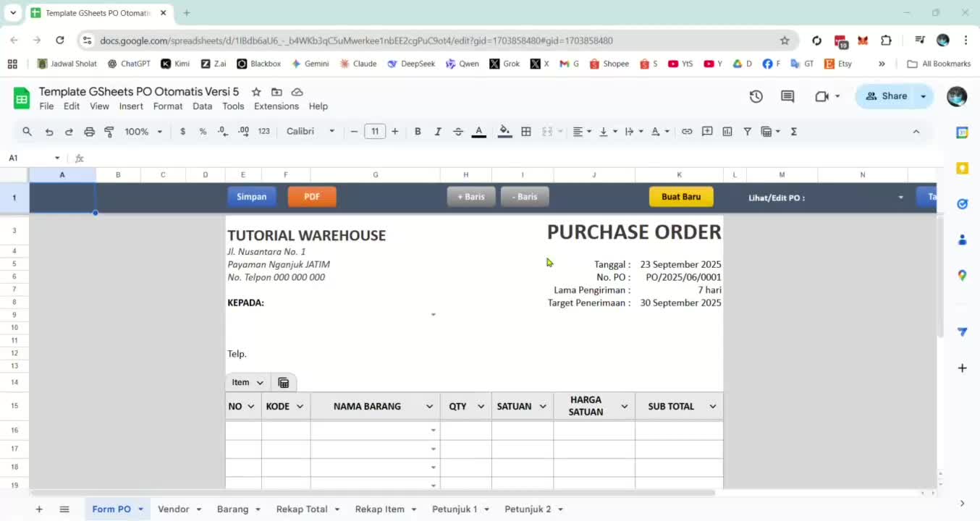Toggle bold formatting
This screenshot has height=521, width=980.
pyautogui.click(x=418, y=132)
